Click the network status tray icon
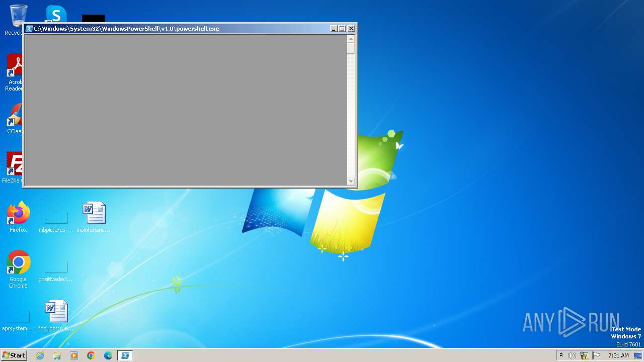The image size is (644, 362). pos(584,355)
